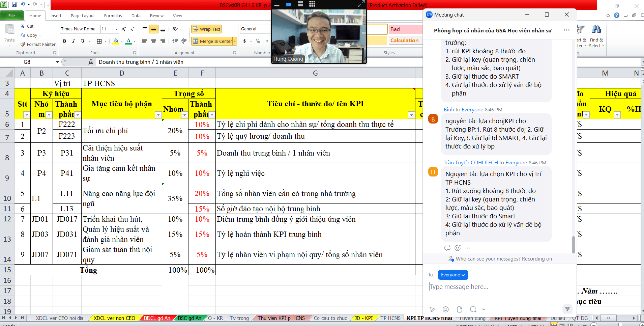Decrease font size with the shrink font icon

click(132, 29)
